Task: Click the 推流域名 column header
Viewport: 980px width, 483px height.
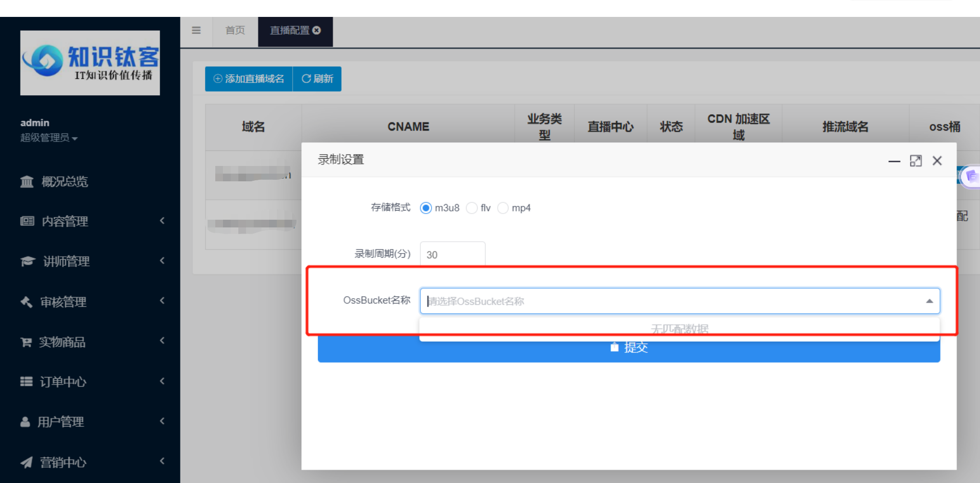Action: [845, 127]
